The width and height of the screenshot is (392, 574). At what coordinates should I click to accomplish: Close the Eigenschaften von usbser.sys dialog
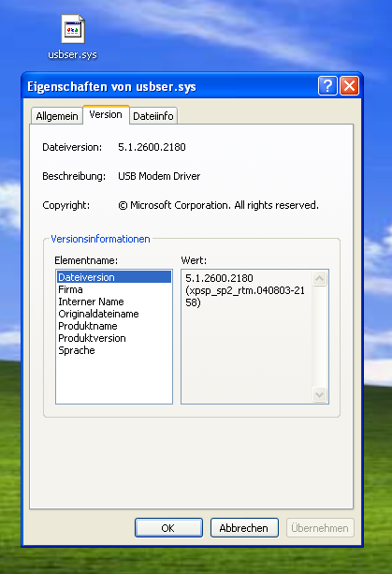(x=349, y=86)
